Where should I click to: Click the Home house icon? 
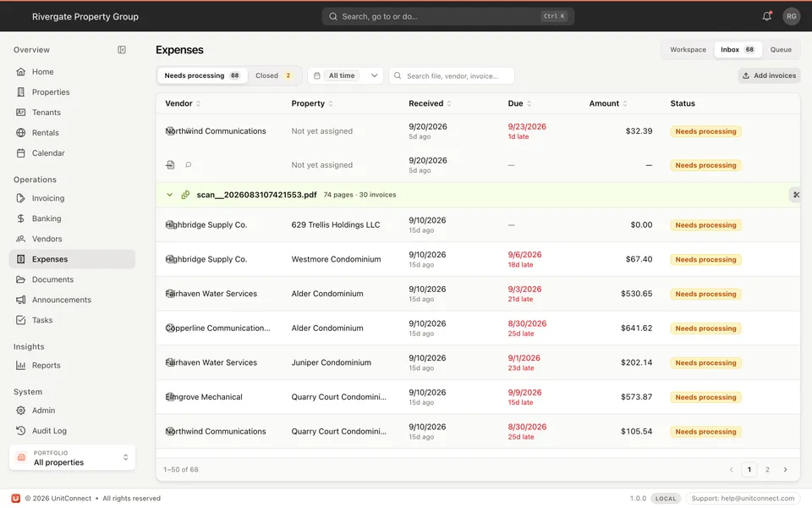point(20,71)
